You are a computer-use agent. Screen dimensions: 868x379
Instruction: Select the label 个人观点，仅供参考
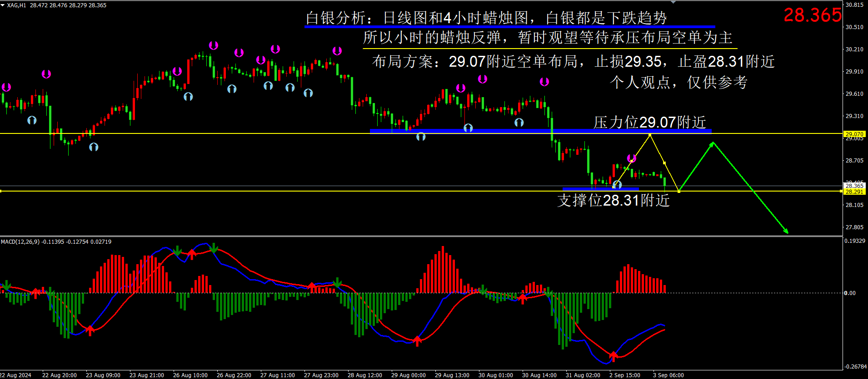point(679,82)
